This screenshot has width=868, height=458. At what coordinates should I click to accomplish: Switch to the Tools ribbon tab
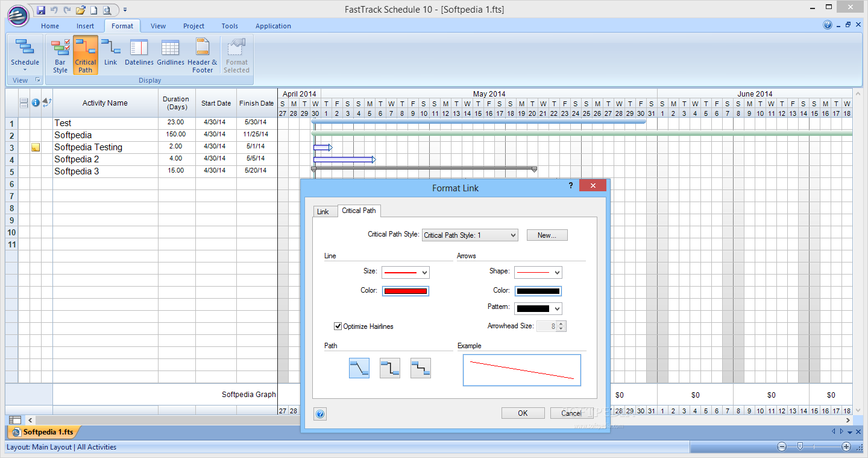(x=230, y=26)
